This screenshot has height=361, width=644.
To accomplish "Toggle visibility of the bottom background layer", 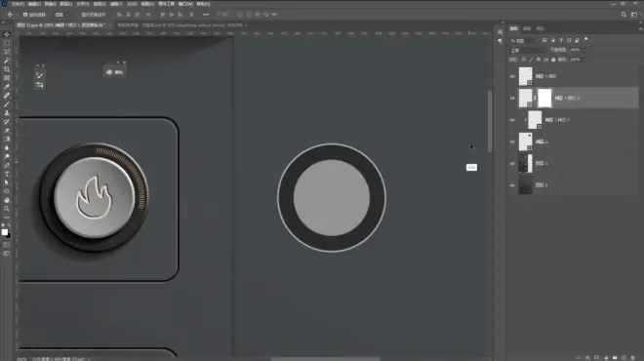I will point(512,185).
